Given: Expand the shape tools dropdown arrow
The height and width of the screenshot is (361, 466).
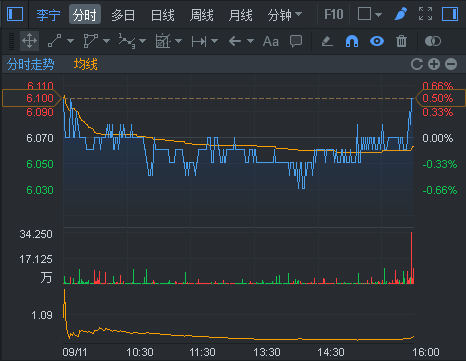Looking at the screenshot, I should 106,41.
